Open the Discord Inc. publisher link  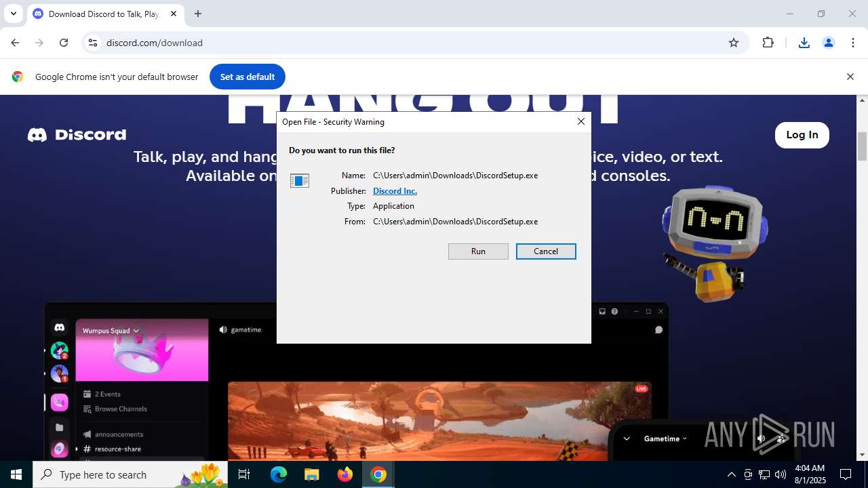click(x=395, y=191)
